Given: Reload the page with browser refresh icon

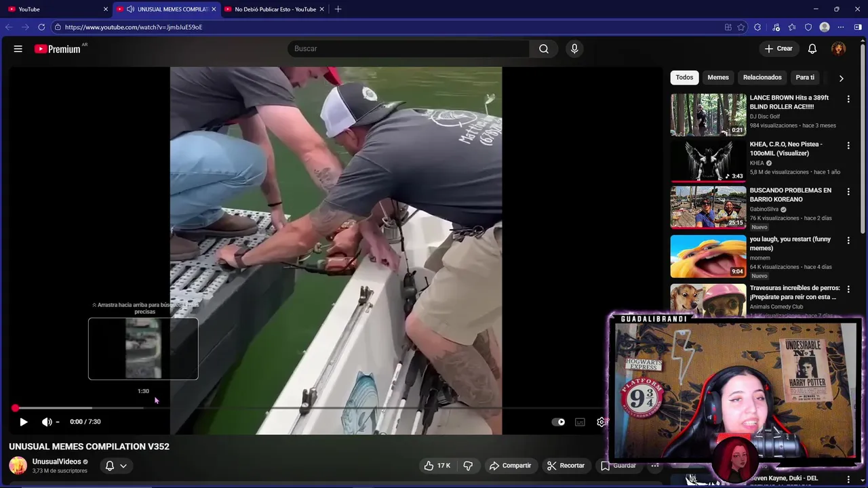Looking at the screenshot, I should [41, 27].
